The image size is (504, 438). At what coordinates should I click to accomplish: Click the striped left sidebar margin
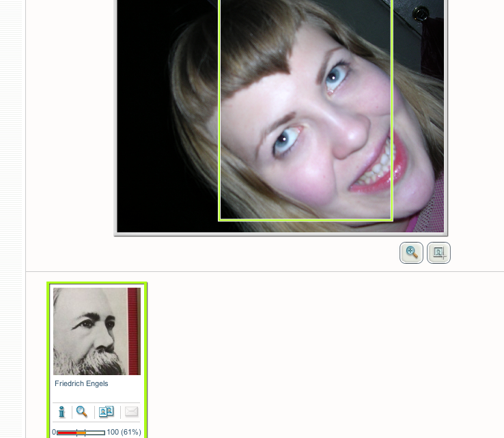click(x=12, y=205)
